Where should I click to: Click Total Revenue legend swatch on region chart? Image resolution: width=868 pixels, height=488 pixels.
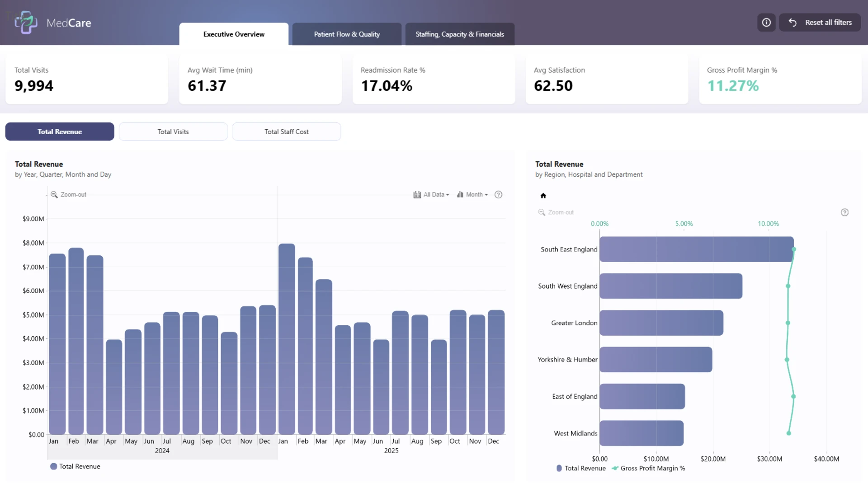559,469
